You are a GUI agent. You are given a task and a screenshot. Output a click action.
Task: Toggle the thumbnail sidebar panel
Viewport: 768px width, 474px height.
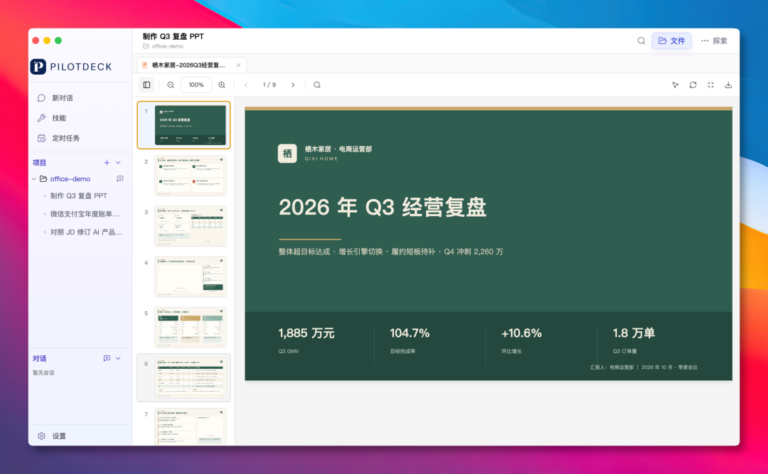146,85
